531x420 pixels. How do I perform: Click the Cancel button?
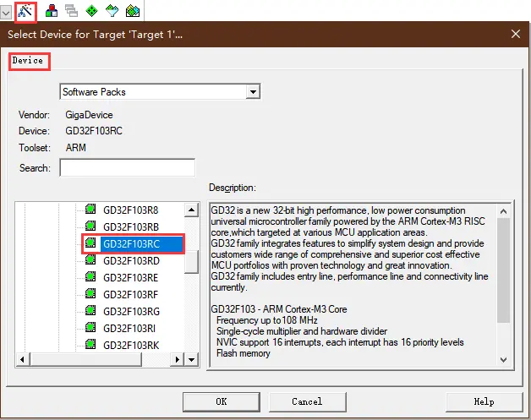(306, 401)
